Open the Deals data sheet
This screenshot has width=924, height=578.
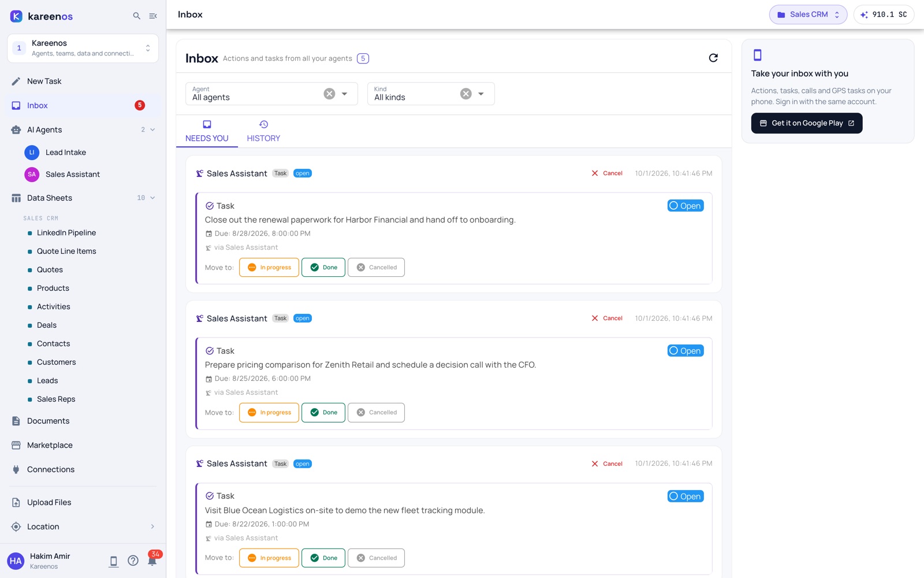click(x=47, y=325)
